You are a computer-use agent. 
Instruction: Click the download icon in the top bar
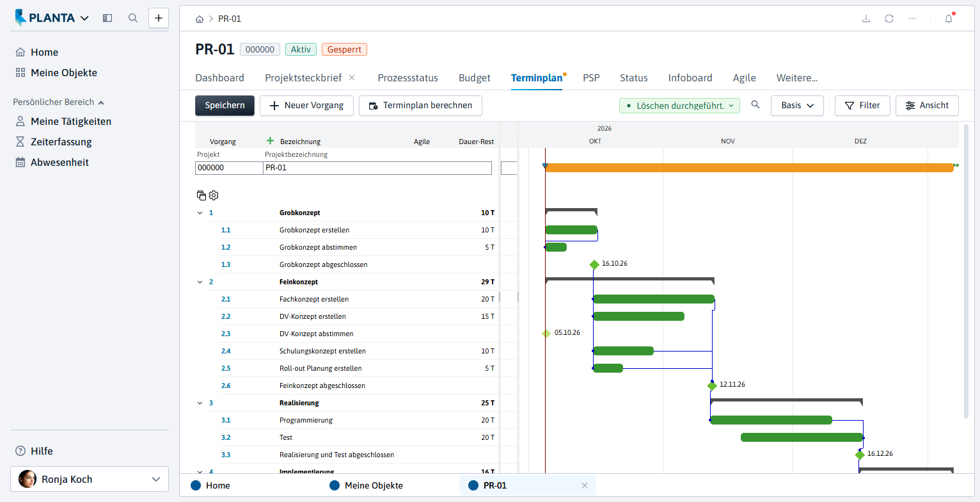pyautogui.click(x=866, y=19)
